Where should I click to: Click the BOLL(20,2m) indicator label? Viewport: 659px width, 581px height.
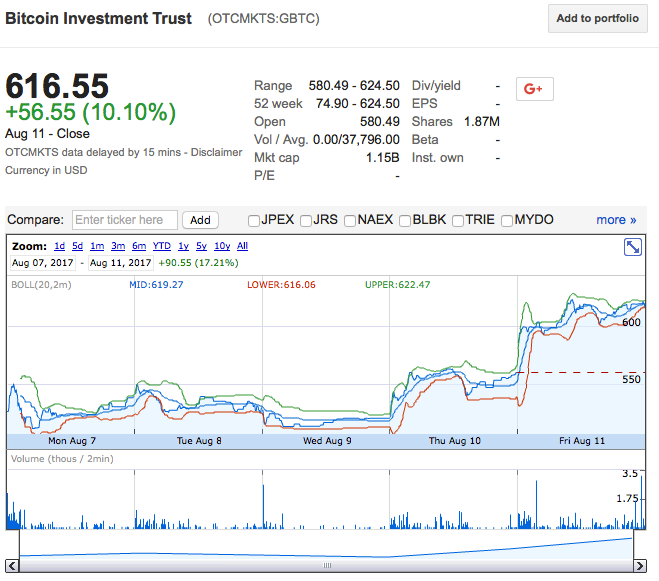point(41,285)
